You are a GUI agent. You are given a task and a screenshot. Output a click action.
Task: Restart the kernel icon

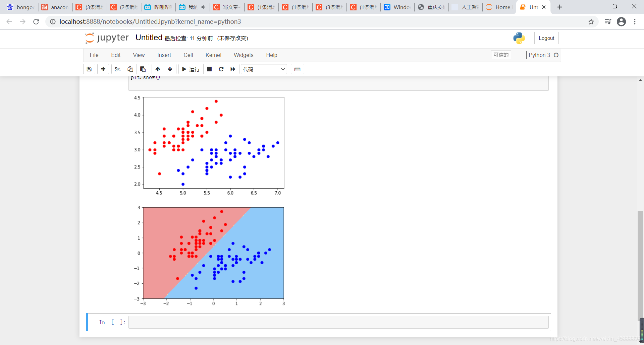coord(221,69)
